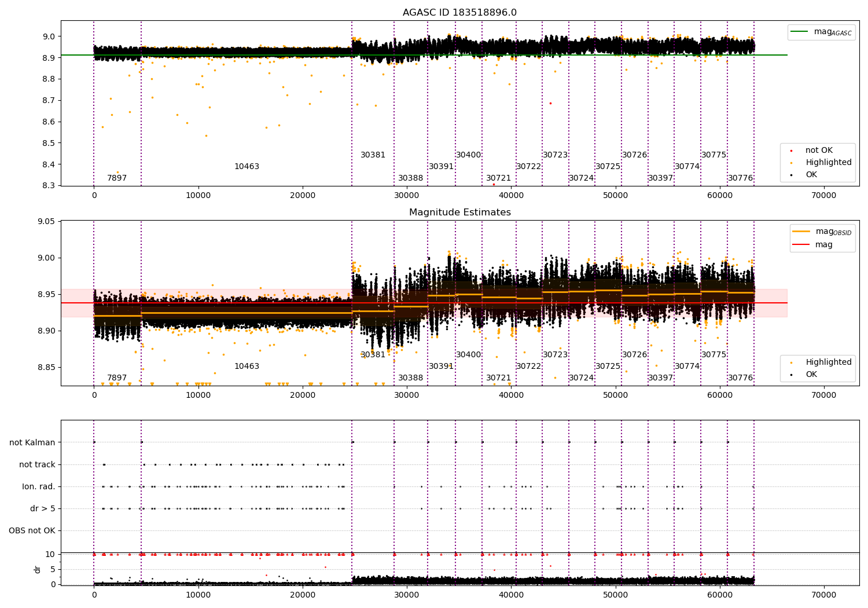The height and width of the screenshot is (608, 868).
Task: Click y-axis tick 8.85 on the middle plot
Action: tap(46, 368)
